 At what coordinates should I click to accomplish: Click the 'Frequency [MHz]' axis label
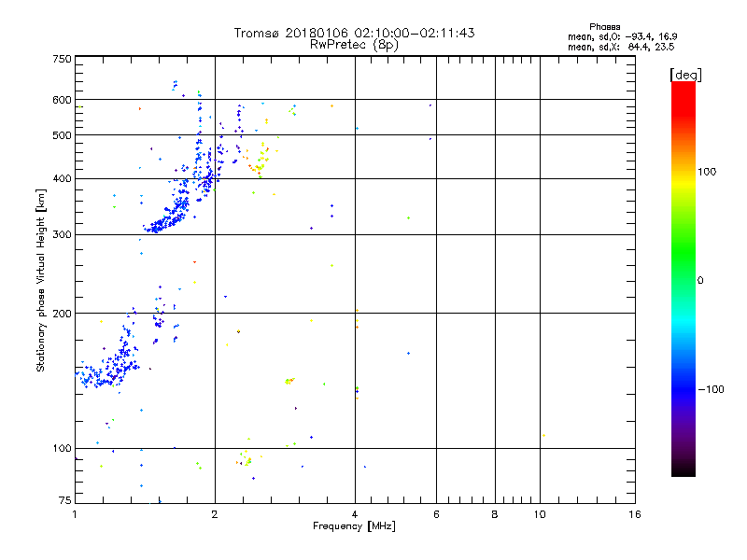coord(354,526)
